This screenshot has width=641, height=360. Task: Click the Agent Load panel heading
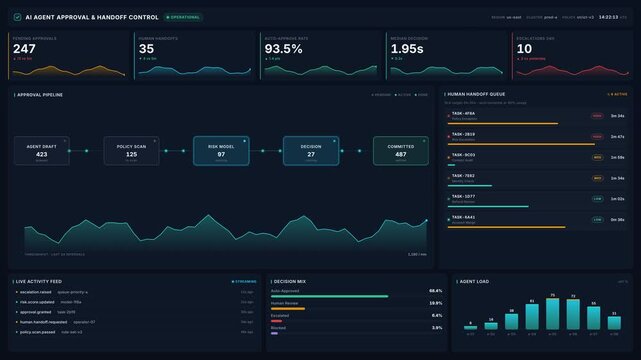pyautogui.click(x=474, y=282)
